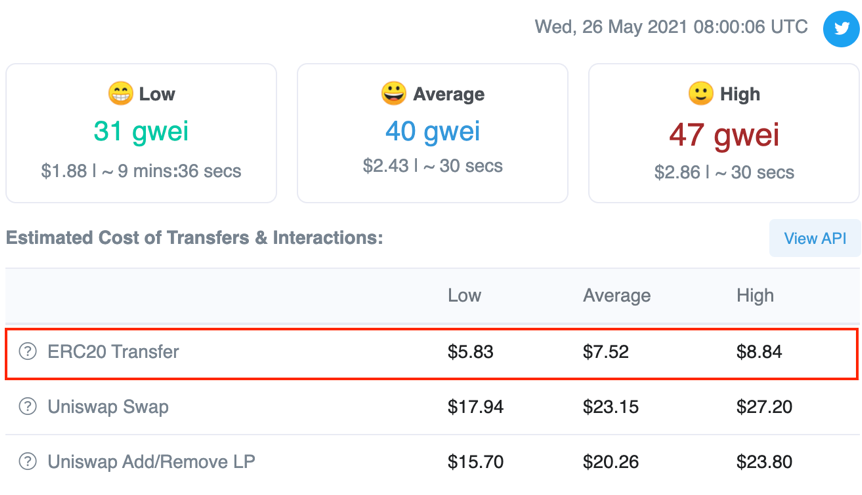The image size is (862, 495).
Task: Click the Uniswap Add/Remove LP label
Action: pos(151,462)
